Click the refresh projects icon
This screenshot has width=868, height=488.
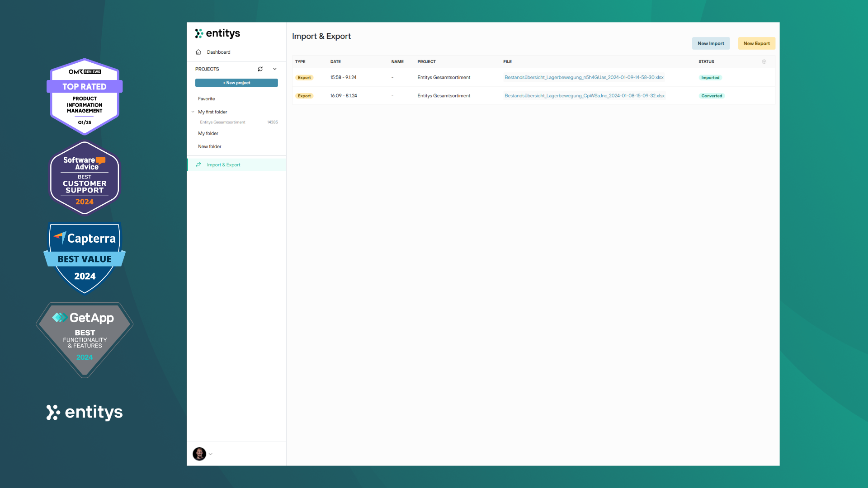click(x=260, y=69)
